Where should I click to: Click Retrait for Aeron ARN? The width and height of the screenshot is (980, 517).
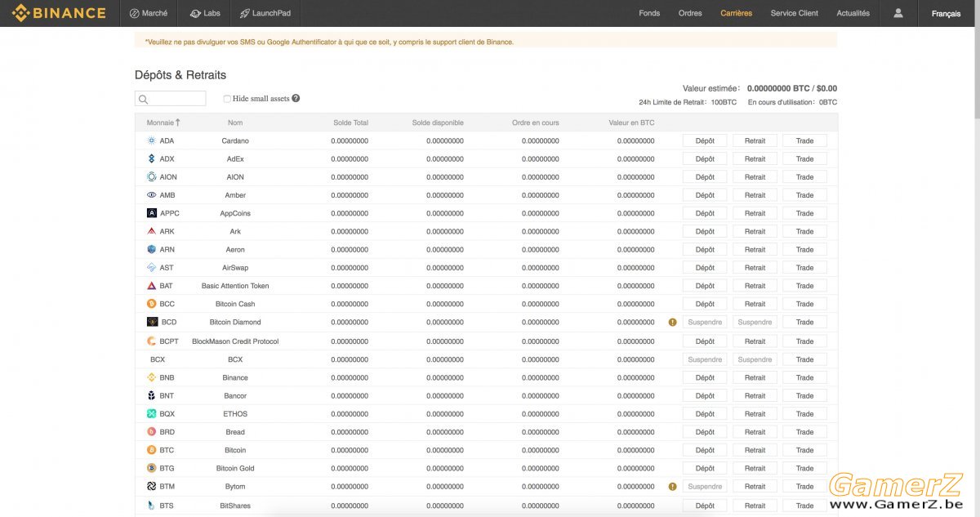point(755,249)
